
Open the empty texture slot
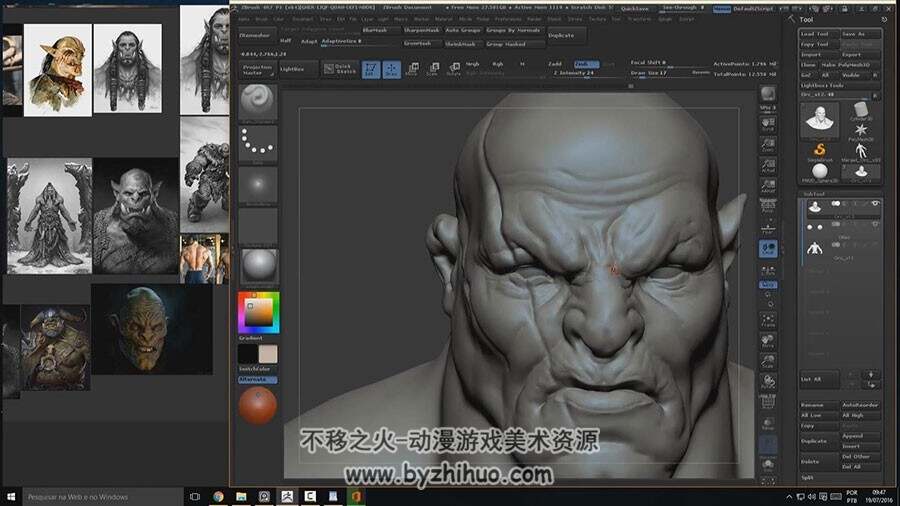(x=258, y=226)
